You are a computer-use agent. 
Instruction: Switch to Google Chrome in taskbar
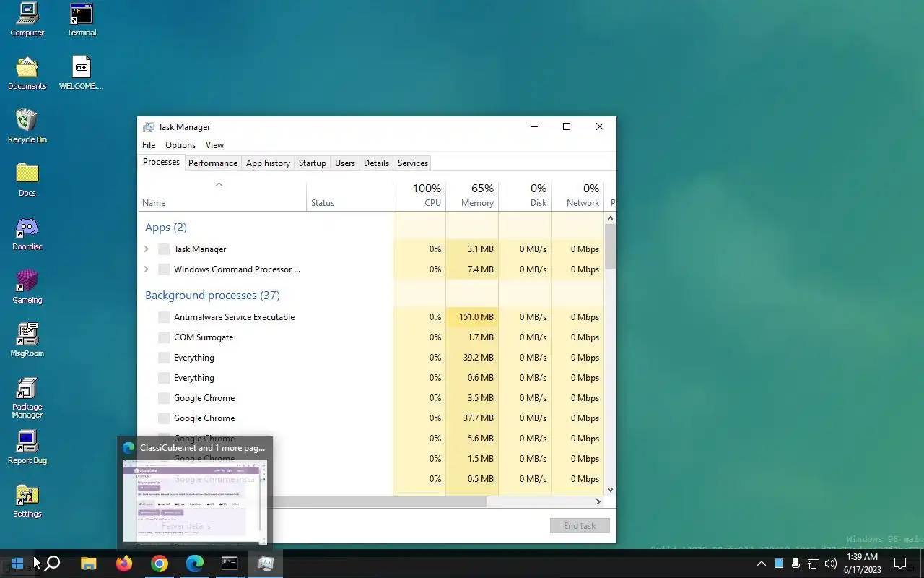point(159,564)
